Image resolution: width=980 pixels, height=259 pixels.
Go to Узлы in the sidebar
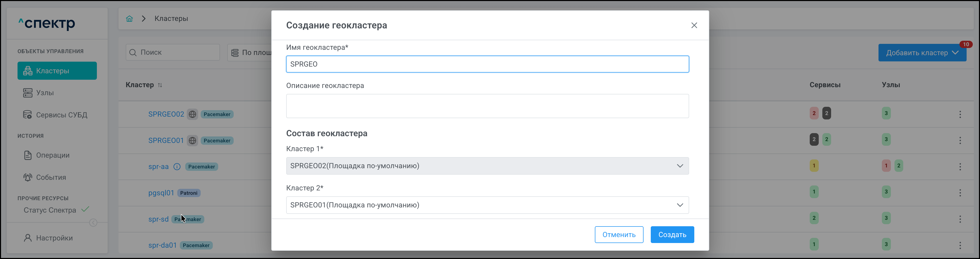(x=45, y=93)
